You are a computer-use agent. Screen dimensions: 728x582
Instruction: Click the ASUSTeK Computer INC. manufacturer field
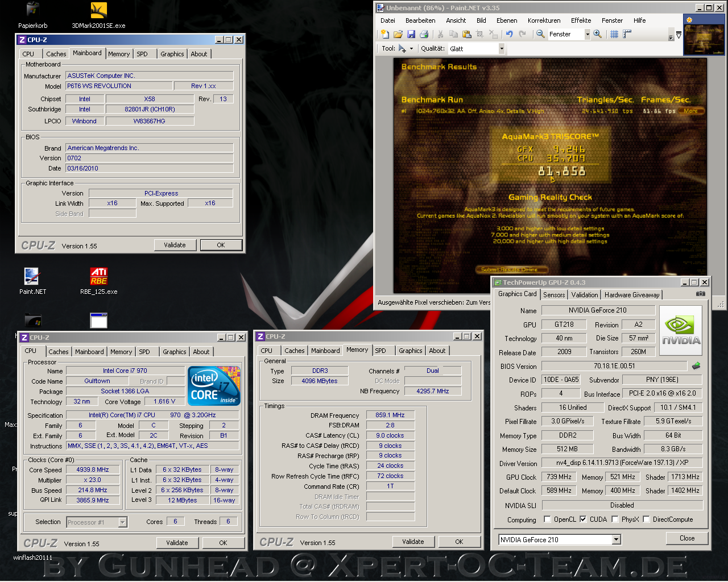tap(149, 76)
